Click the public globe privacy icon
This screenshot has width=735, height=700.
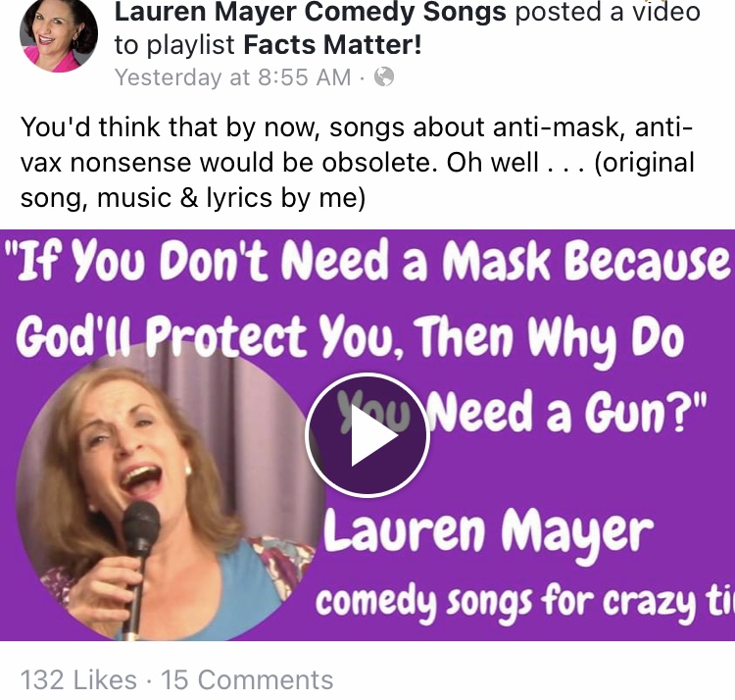click(384, 76)
